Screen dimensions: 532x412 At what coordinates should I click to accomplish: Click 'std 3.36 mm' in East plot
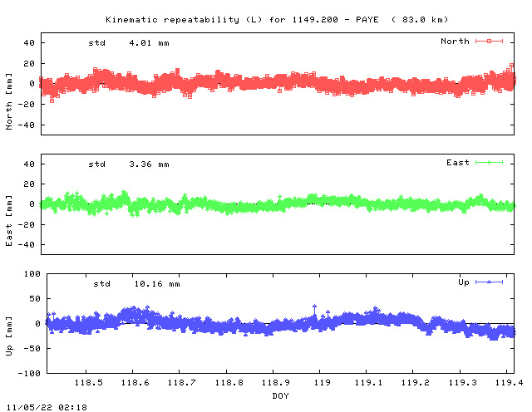129,164
